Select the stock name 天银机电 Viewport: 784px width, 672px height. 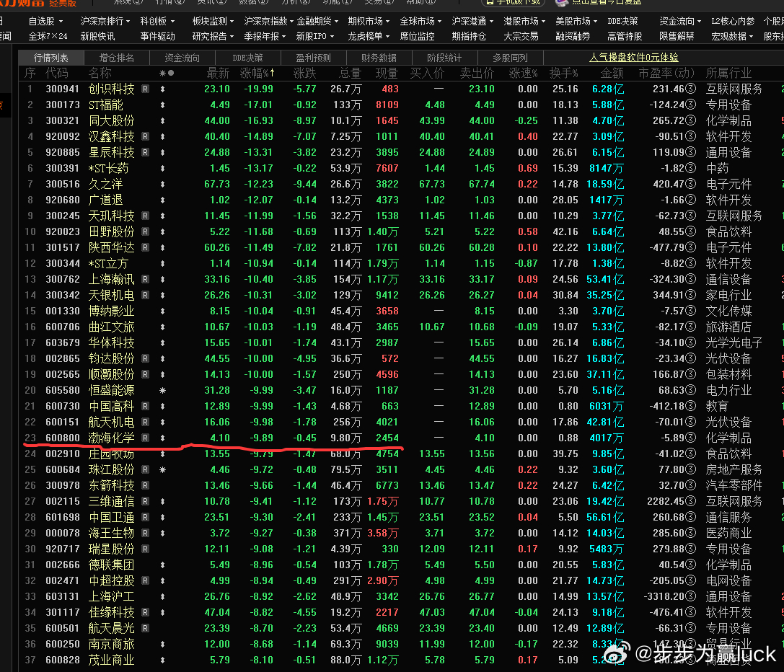pyautogui.click(x=111, y=295)
